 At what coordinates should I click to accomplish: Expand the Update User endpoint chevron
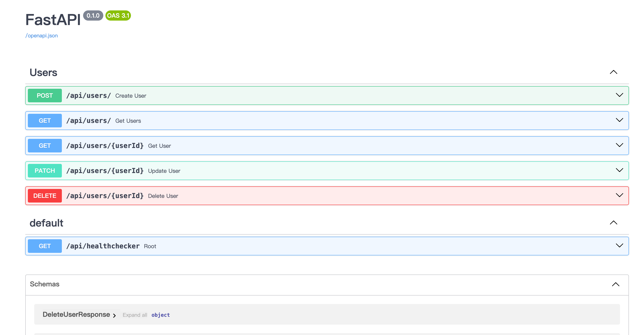coord(619,170)
